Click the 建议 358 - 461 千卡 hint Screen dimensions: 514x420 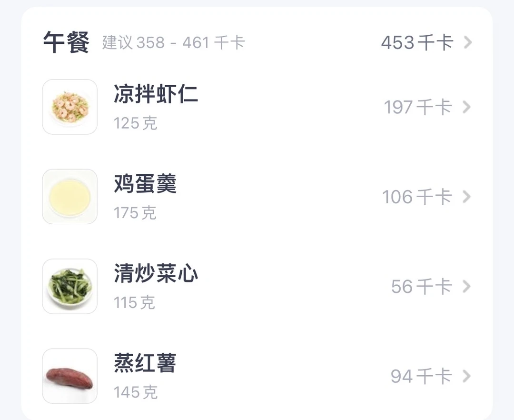coord(173,43)
